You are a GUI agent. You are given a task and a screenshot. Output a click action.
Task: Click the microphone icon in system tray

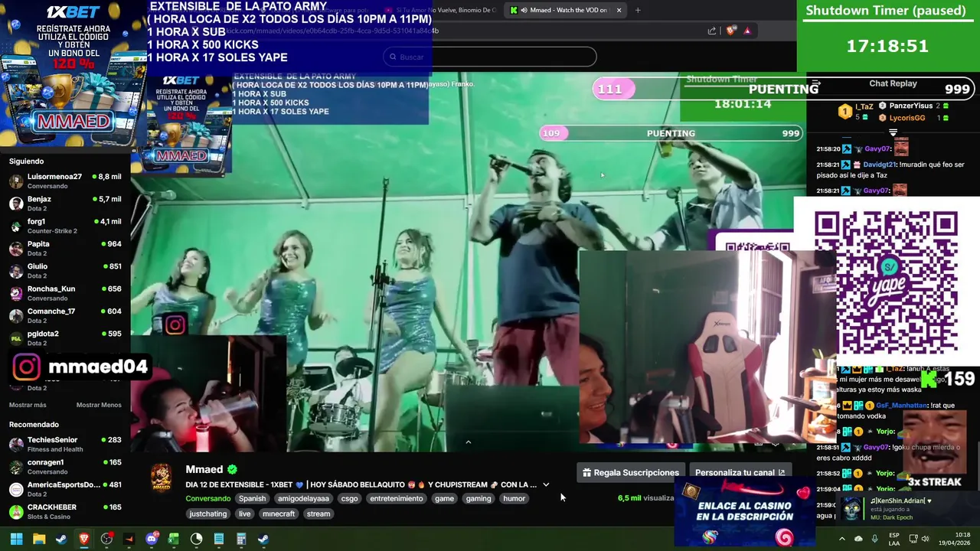click(x=874, y=539)
